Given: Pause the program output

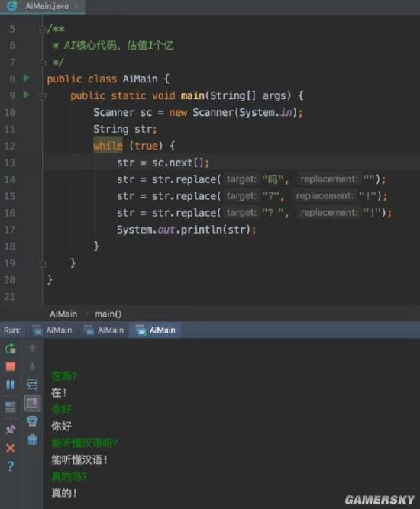Looking at the screenshot, I should pyautogui.click(x=11, y=385).
